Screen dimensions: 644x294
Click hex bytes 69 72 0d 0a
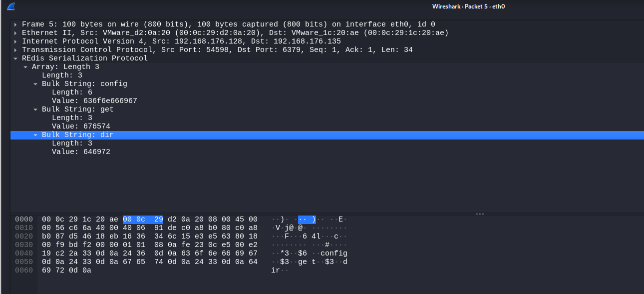point(66,270)
